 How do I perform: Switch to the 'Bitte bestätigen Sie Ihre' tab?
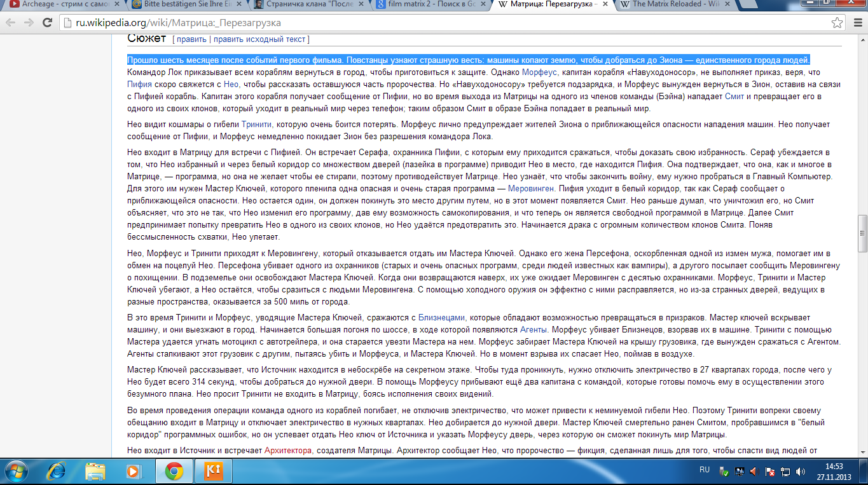[184, 4]
